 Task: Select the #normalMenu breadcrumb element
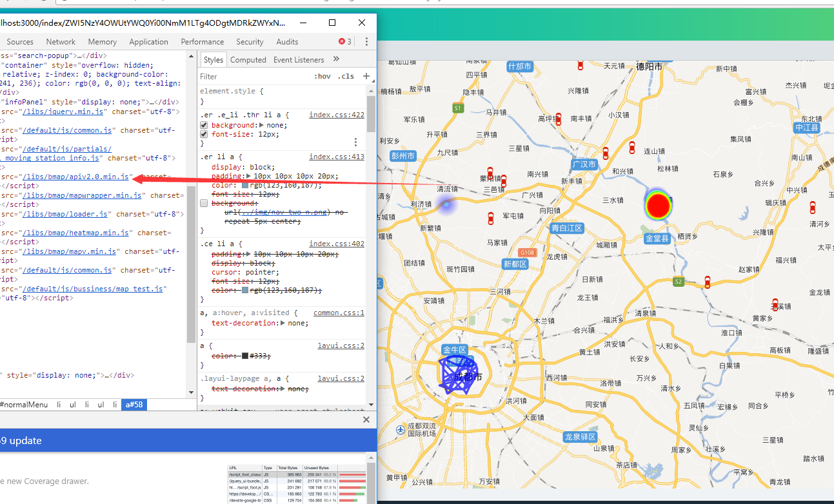[23, 405]
